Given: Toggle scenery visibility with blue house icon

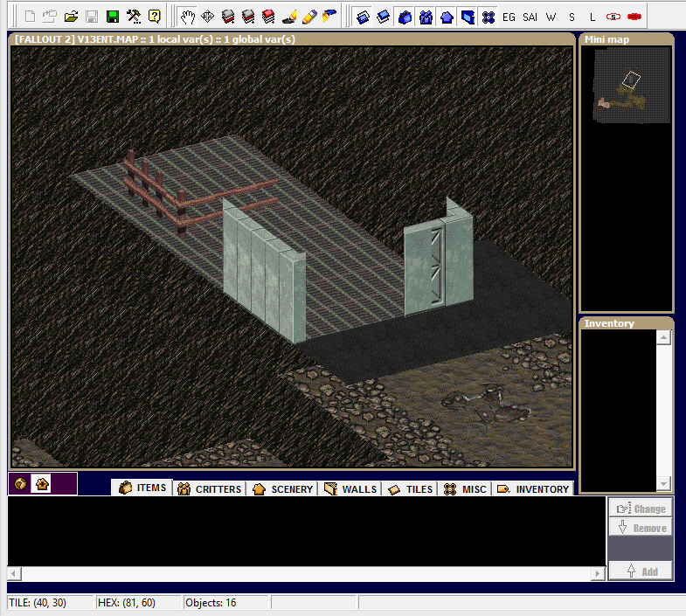Looking at the screenshot, I should [447, 17].
